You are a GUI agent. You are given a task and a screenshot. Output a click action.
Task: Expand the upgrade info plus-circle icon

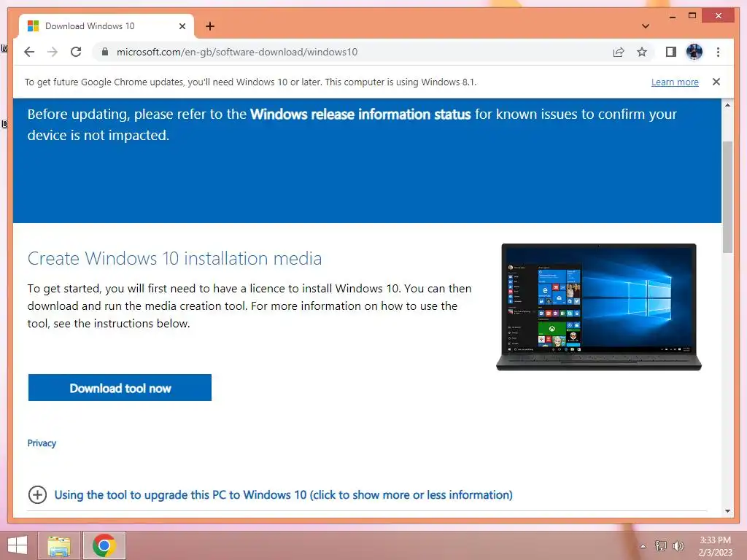(x=38, y=495)
